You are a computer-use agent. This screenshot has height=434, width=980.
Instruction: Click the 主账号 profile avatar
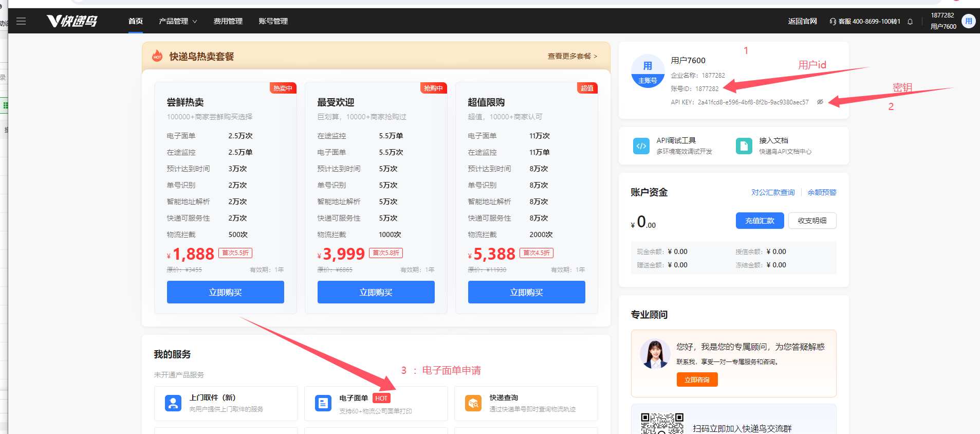648,71
